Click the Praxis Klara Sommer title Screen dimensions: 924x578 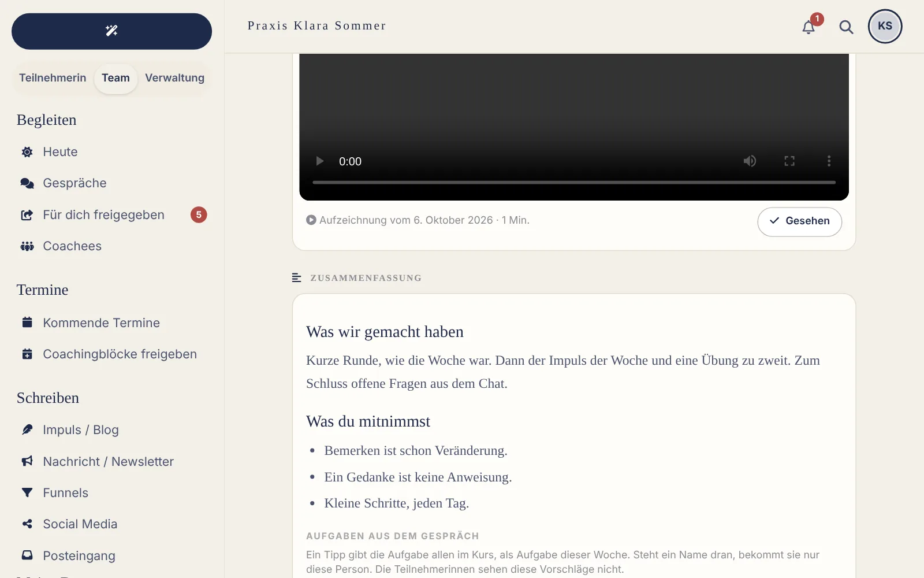pyautogui.click(x=316, y=26)
